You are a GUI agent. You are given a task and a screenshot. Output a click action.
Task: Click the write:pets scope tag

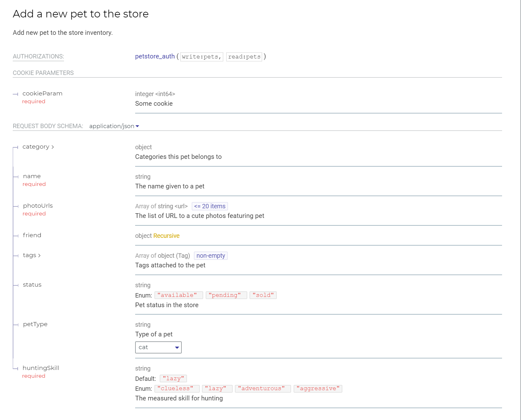point(202,57)
